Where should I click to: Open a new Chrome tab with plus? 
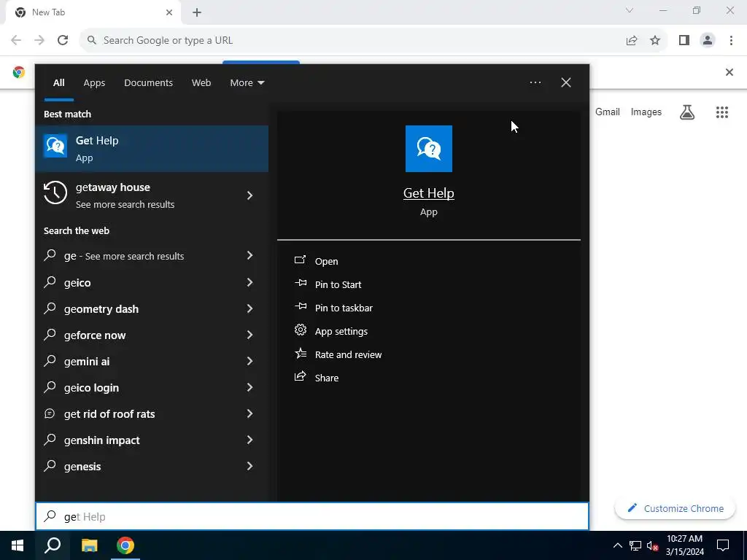197,12
